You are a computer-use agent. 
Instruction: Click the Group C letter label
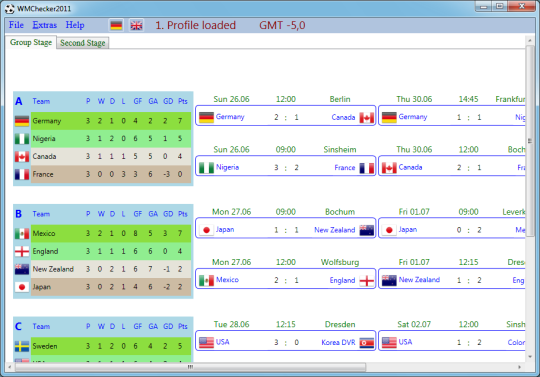coord(19,326)
